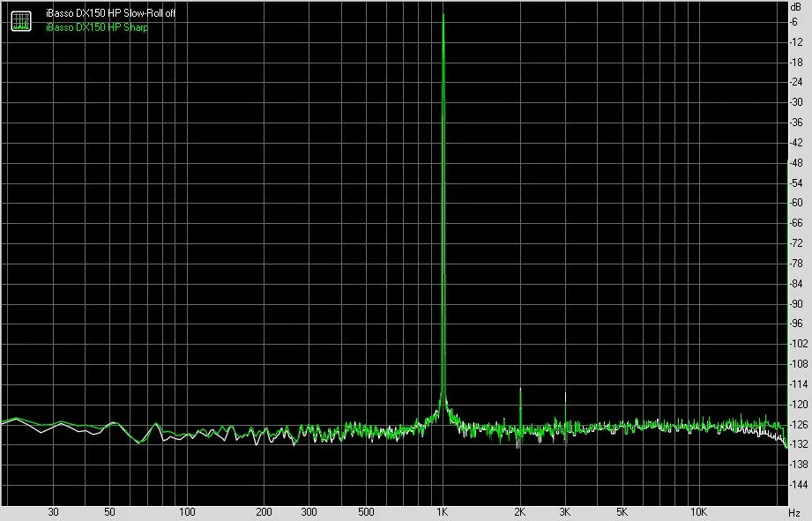This screenshot has width=812, height=521.
Task: Click the spectrum graph icon in the legend
Action: [x=21, y=20]
